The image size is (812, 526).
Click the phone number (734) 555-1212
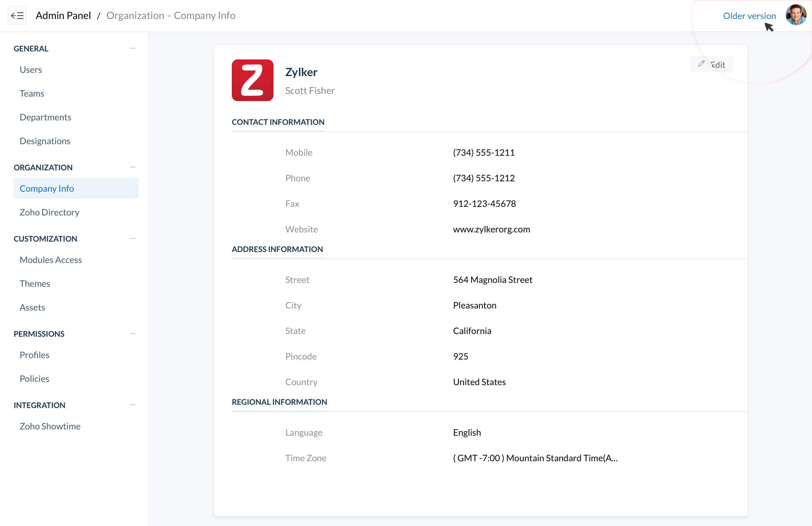point(484,178)
